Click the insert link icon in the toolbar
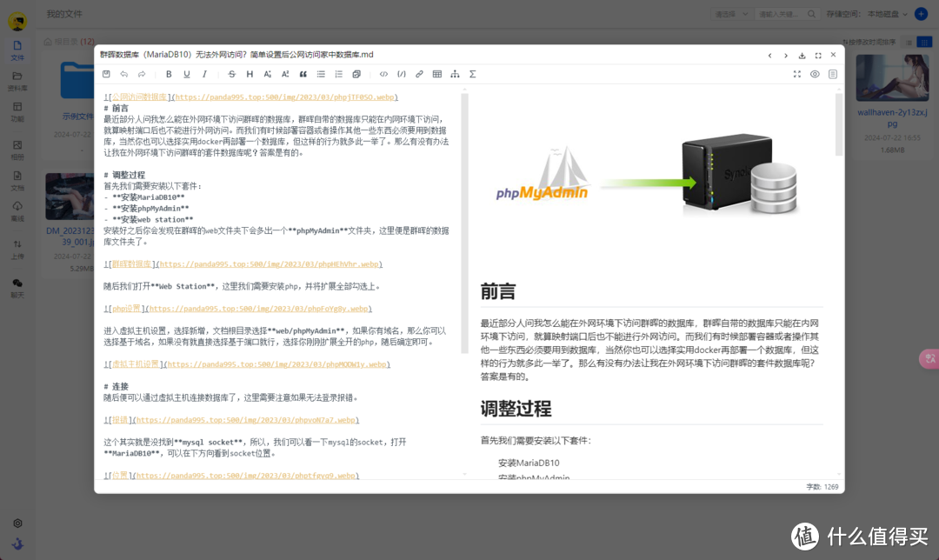 coord(418,74)
